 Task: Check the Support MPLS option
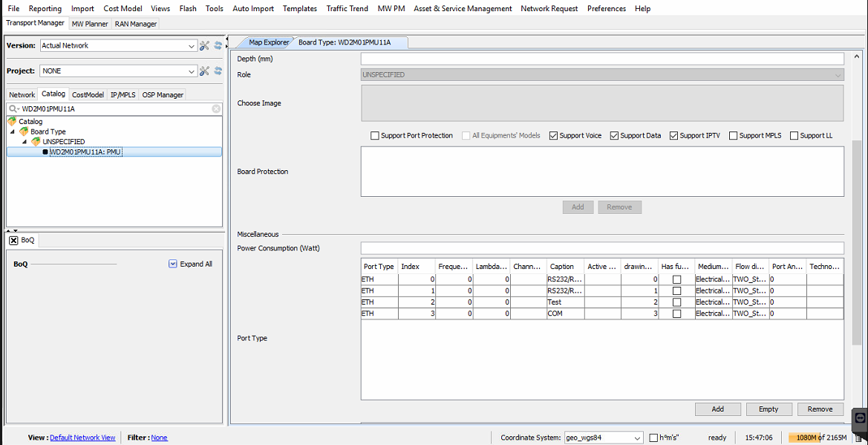click(x=734, y=136)
